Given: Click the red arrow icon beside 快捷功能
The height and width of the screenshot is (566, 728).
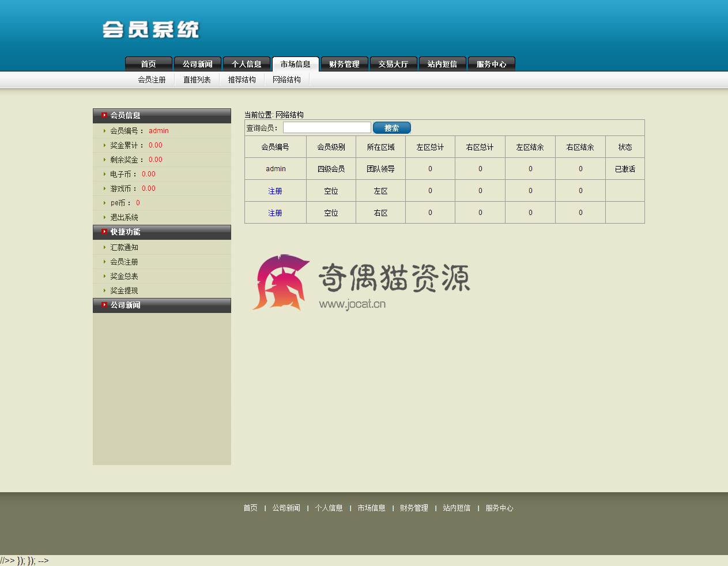Looking at the screenshot, I should pyautogui.click(x=104, y=231).
